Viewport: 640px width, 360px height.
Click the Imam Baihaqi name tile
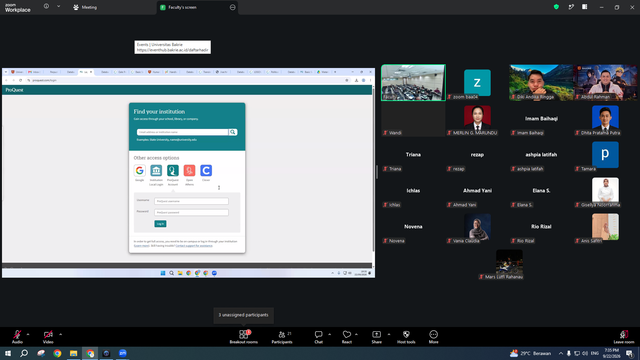coord(541,118)
